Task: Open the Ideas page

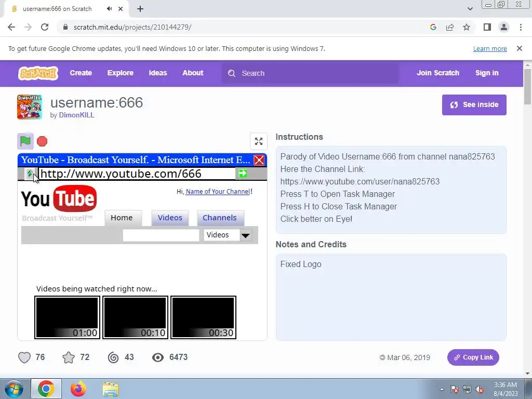Action: click(158, 73)
